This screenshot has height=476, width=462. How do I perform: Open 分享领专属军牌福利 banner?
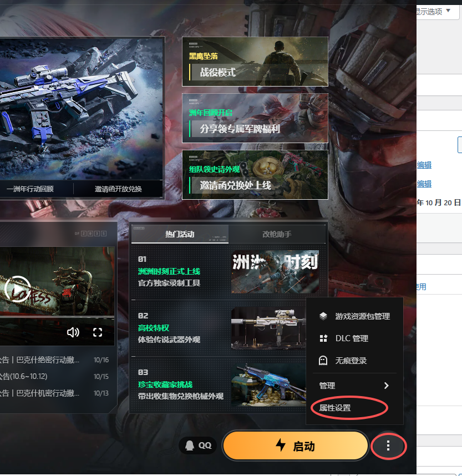point(255,119)
